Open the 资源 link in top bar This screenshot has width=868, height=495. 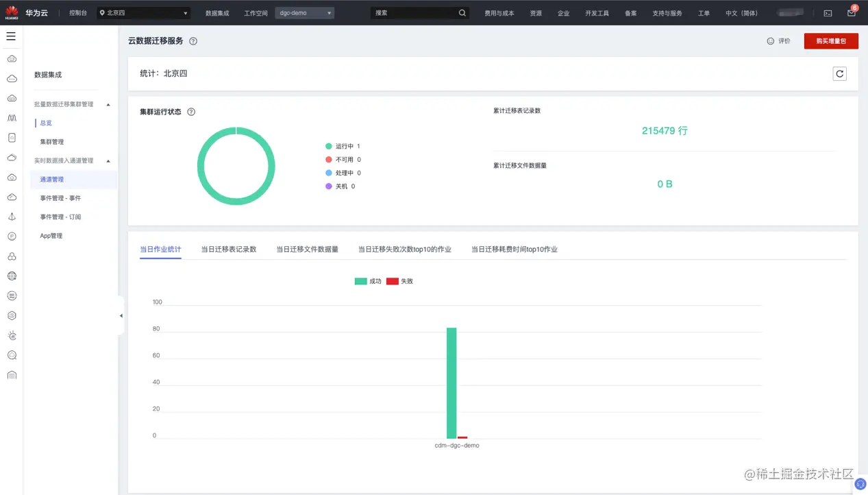(x=536, y=13)
